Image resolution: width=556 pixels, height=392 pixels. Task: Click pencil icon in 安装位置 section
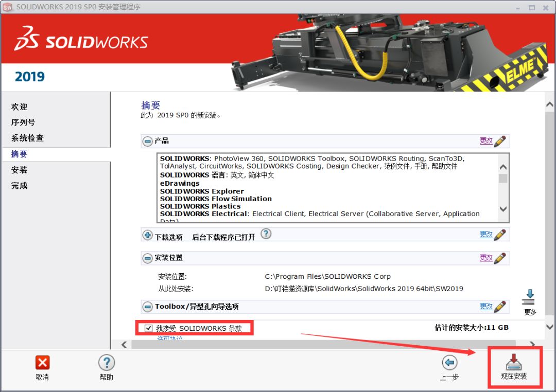click(499, 258)
